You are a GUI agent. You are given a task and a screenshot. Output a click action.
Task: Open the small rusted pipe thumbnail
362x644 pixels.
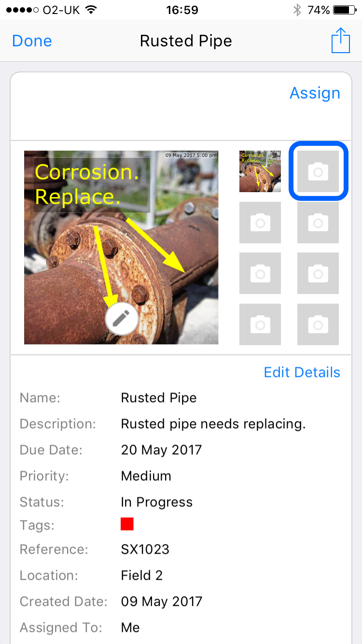tap(260, 171)
